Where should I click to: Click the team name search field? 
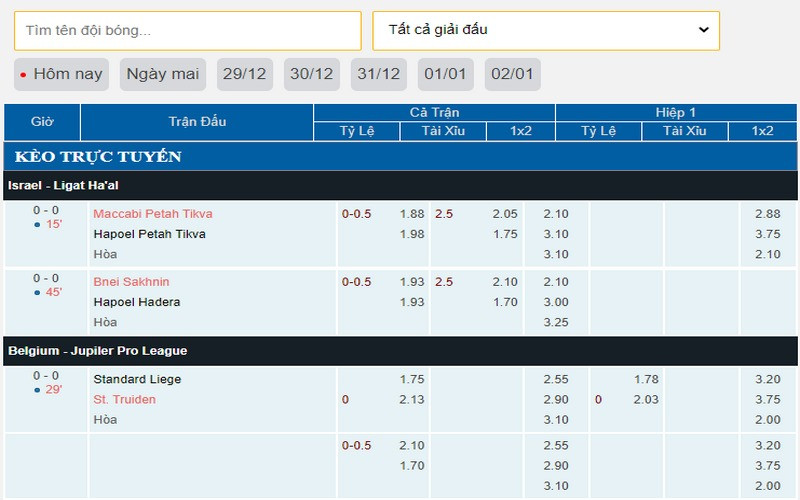187,31
